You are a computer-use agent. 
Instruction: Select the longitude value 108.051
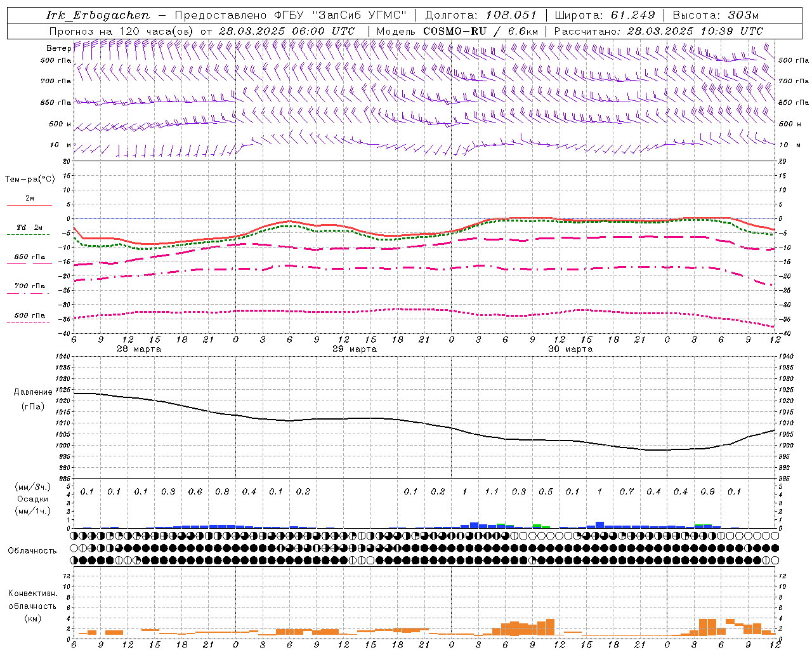[511, 15]
